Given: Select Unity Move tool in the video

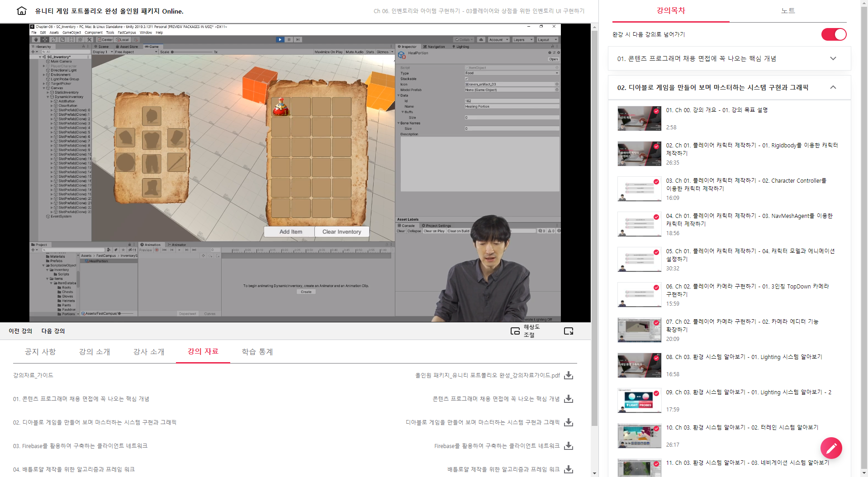Looking at the screenshot, I should point(45,39).
